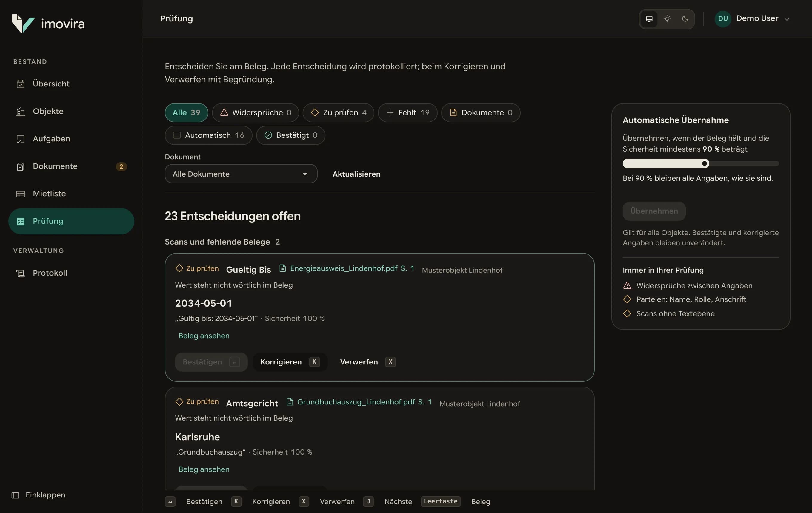
Task: Click the Aktualisieren button
Action: click(356, 174)
